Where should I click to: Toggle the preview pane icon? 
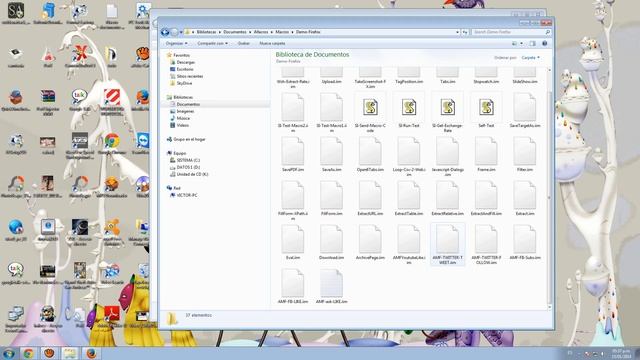coord(532,43)
